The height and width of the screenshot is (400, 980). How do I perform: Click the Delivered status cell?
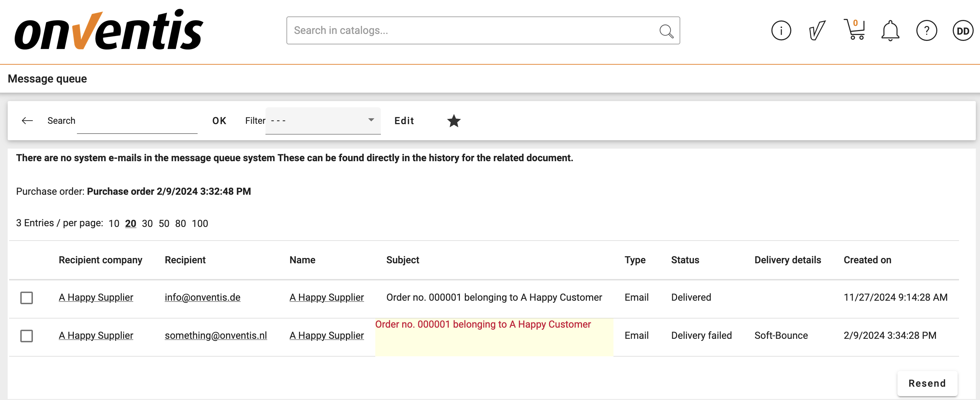[691, 297]
